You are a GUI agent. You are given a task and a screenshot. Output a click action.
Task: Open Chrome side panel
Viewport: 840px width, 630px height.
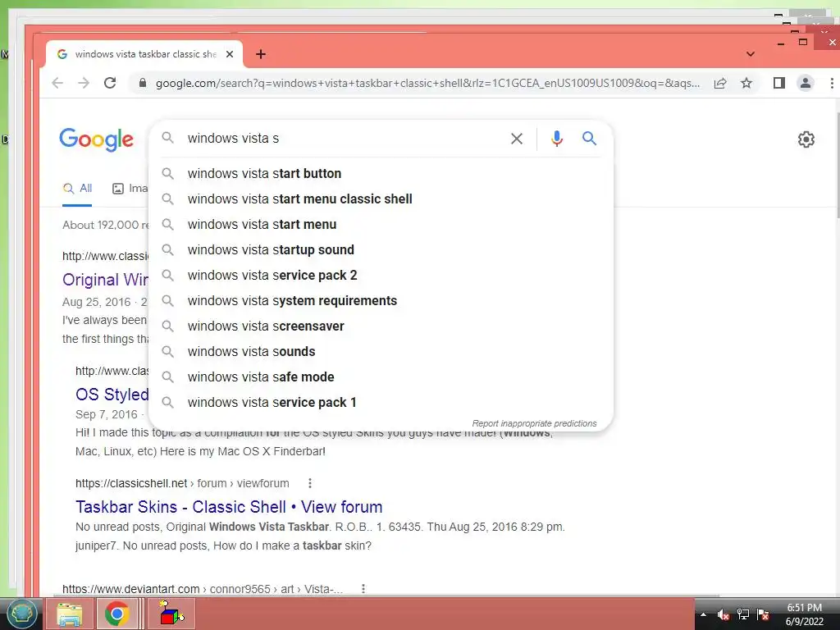(x=779, y=83)
